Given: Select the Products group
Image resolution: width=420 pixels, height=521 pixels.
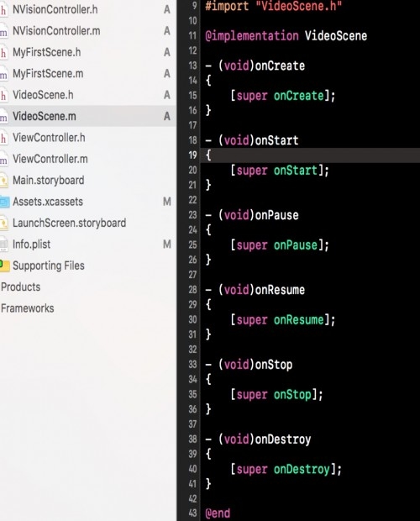Looking at the screenshot, I should [x=21, y=287].
